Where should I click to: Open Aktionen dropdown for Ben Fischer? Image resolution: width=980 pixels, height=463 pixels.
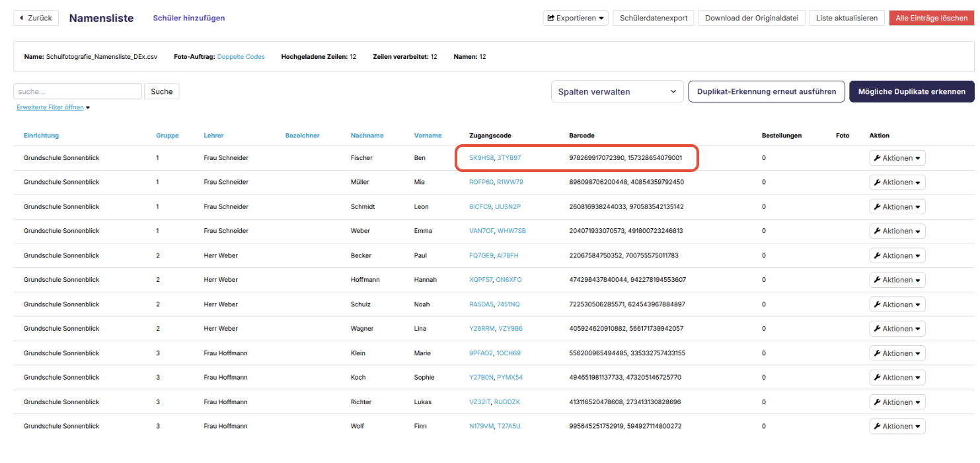(897, 158)
